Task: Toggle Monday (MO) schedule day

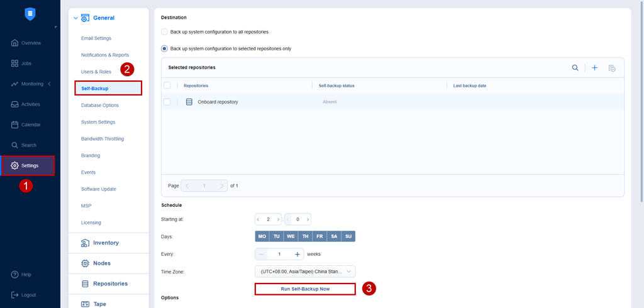Action: (x=262, y=236)
